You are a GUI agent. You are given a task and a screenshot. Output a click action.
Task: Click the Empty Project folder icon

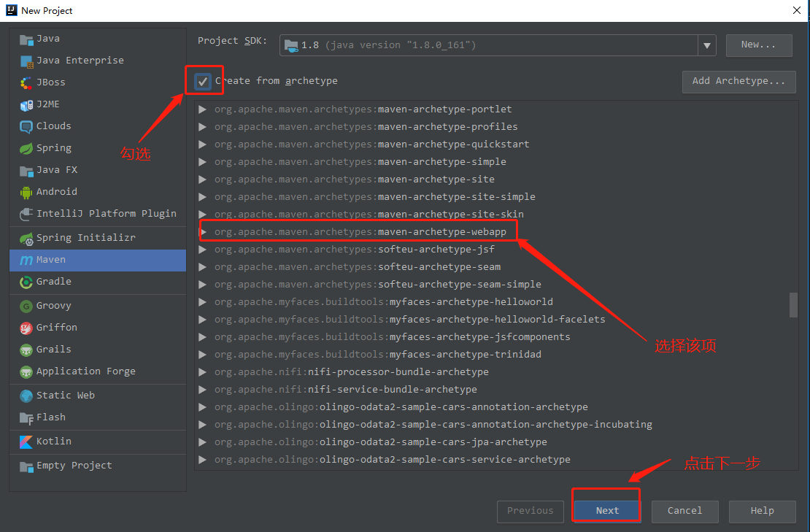pos(26,466)
